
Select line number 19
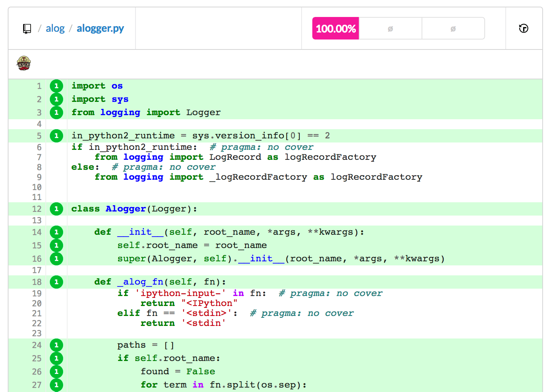point(37,293)
